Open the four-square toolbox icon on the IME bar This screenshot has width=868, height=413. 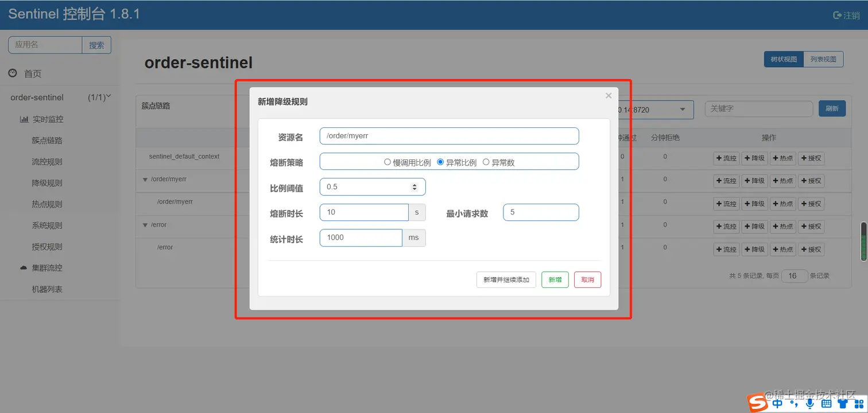tap(859, 404)
